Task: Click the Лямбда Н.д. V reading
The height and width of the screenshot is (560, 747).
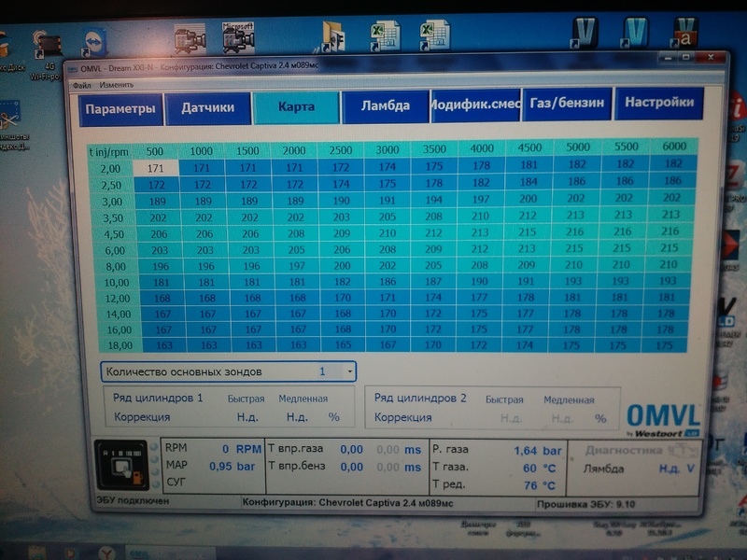Action: [x=676, y=469]
